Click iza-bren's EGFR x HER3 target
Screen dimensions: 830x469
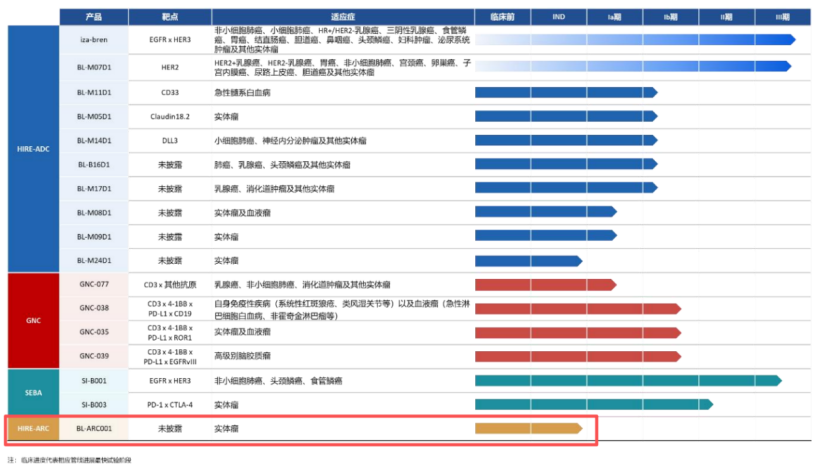[170, 40]
